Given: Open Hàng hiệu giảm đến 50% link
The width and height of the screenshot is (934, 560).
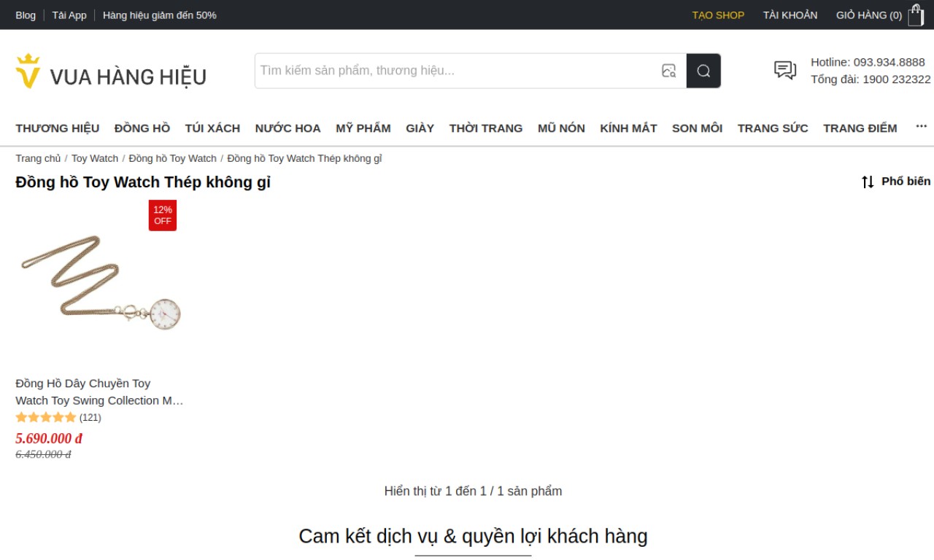Looking at the screenshot, I should pos(160,15).
